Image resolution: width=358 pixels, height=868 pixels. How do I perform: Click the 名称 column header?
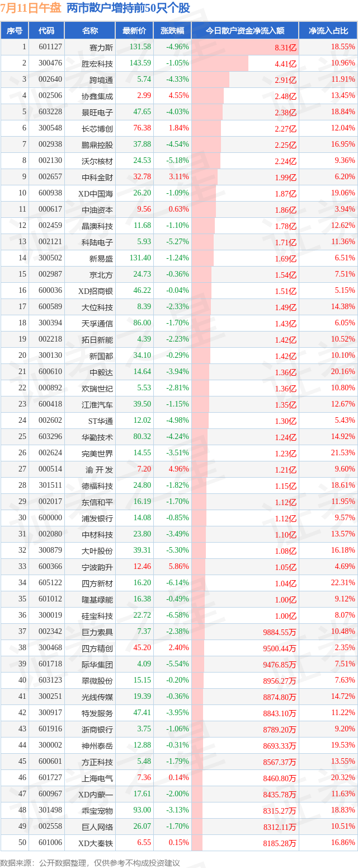pos(89,31)
